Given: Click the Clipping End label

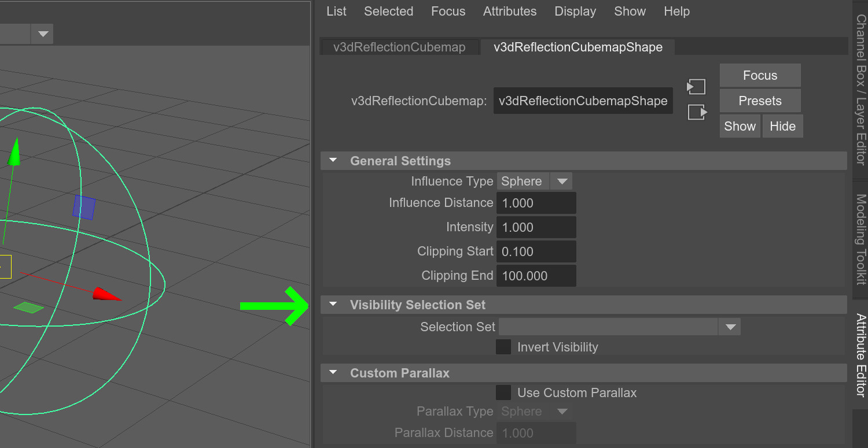Looking at the screenshot, I should pyautogui.click(x=457, y=276).
